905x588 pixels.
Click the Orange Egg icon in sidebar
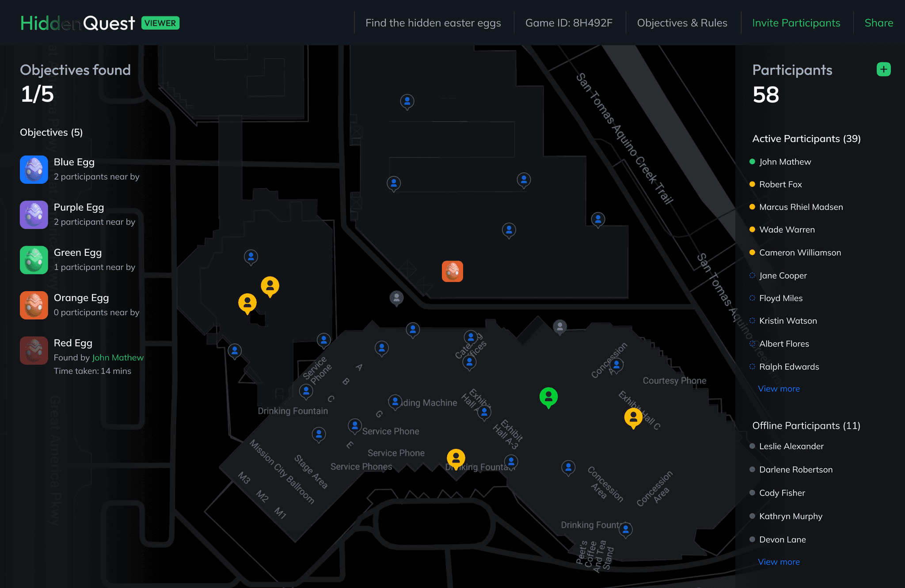(34, 305)
